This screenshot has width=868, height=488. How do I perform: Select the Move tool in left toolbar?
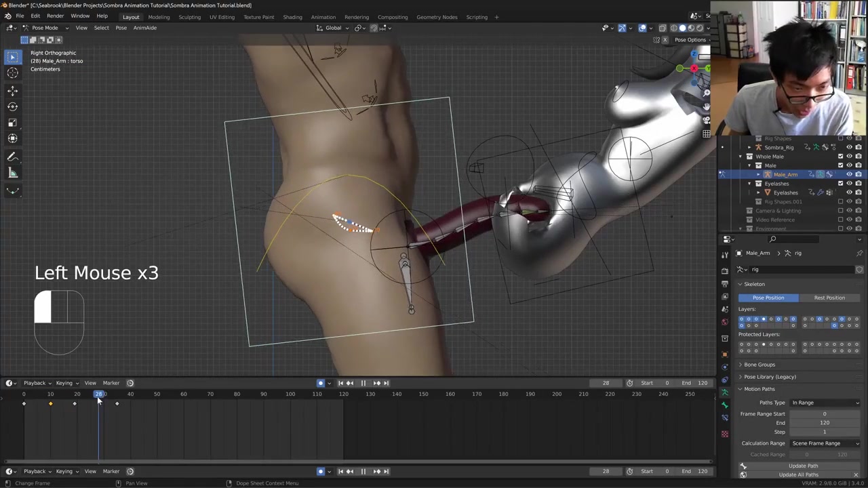click(12, 90)
